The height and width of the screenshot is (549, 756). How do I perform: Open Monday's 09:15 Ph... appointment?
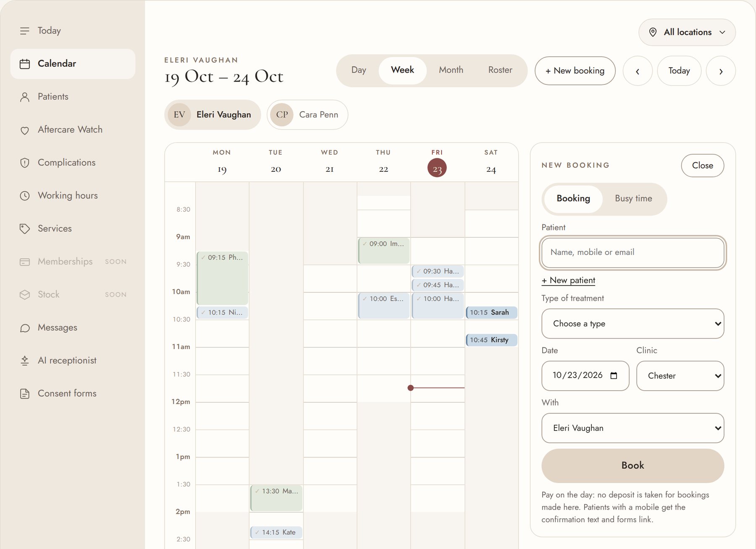(x=223, y=278)
